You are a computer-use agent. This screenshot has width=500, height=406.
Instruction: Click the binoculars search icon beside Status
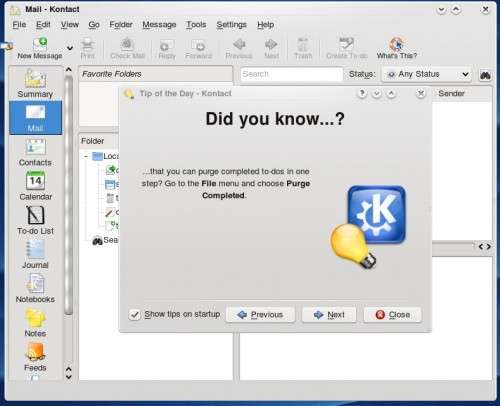pos(485,75)
